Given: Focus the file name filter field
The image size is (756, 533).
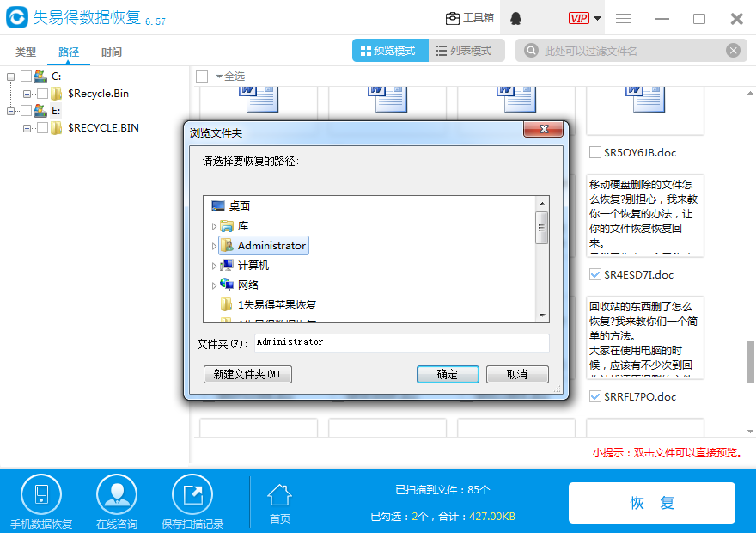Looking at the screenshot, I should pos(631,51).
